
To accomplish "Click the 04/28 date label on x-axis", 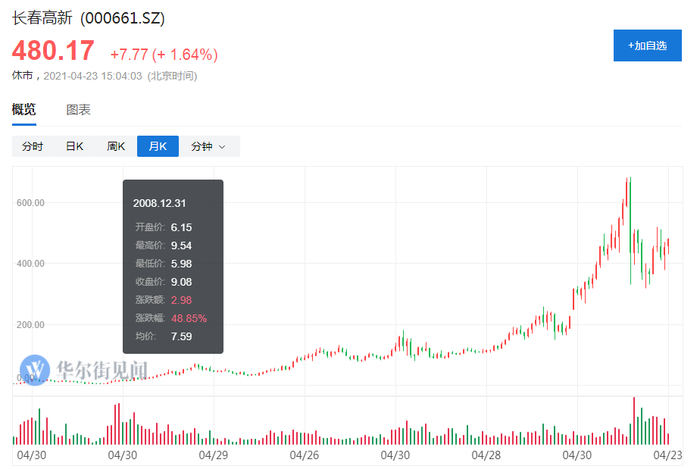I will (x=487, y=455).
